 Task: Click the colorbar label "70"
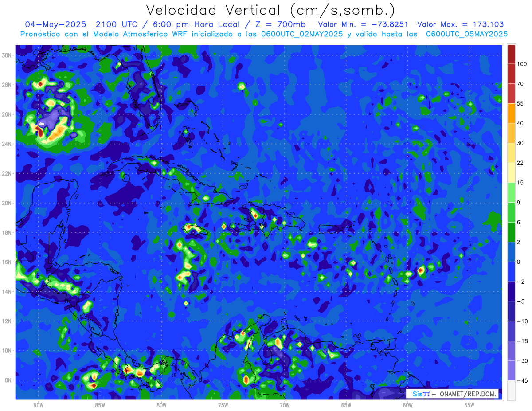[520, 83]
